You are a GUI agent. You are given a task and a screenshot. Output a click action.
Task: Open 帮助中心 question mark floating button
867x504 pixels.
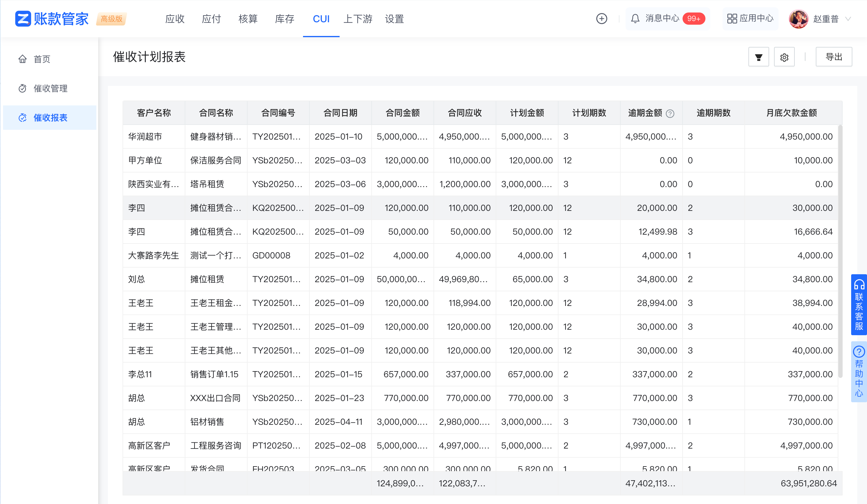click(x=859, y=371)
